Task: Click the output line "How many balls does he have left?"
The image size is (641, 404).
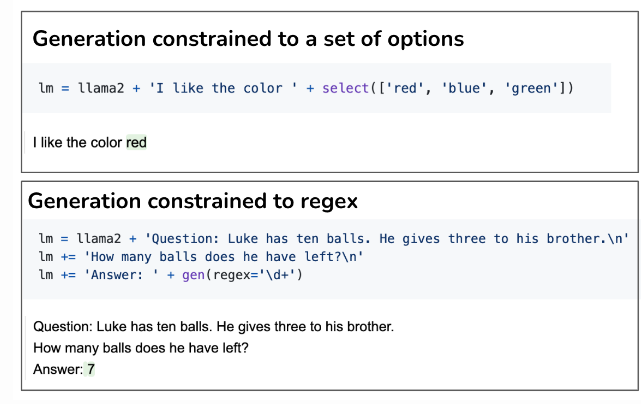Action: (139, 348)
